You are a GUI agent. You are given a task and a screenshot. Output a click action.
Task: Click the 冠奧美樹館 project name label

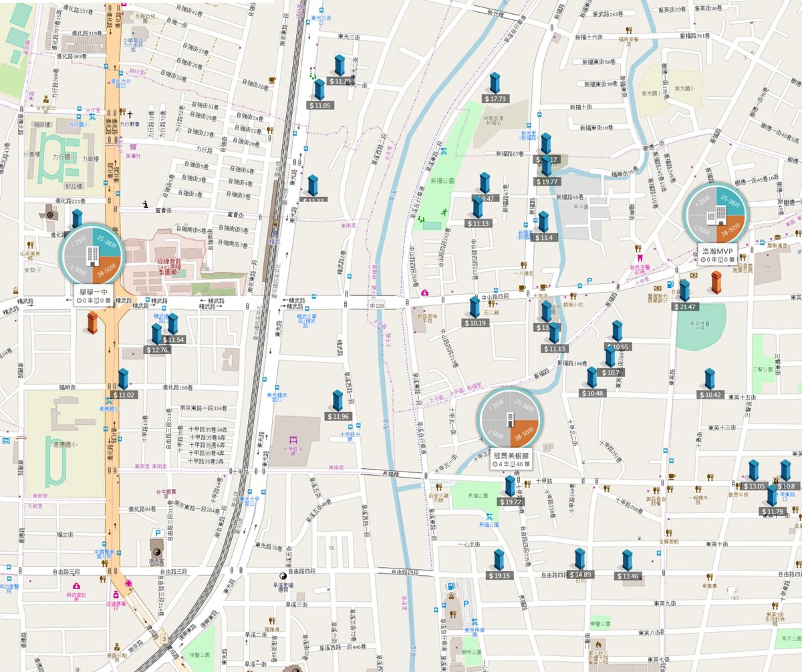510,455
